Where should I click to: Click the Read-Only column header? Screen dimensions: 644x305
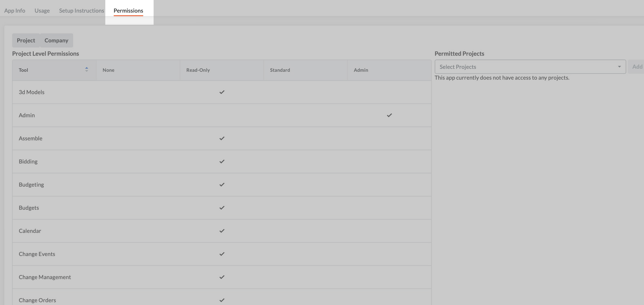click(x=222, y=70)
